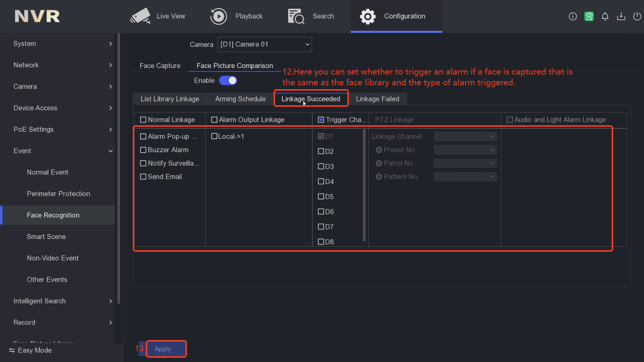Click the Configuration gear icon

tap(367, 16)
